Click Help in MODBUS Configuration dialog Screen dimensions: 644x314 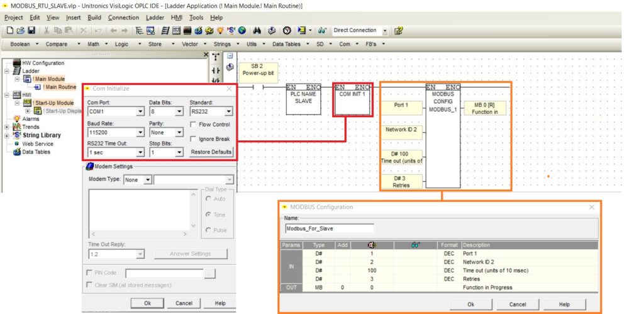(564, 305)
